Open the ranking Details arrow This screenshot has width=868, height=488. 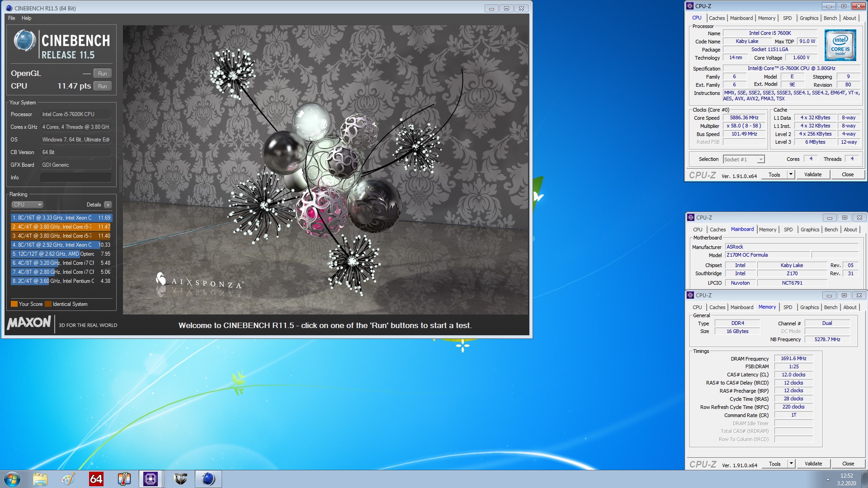(x=108, y=205)
